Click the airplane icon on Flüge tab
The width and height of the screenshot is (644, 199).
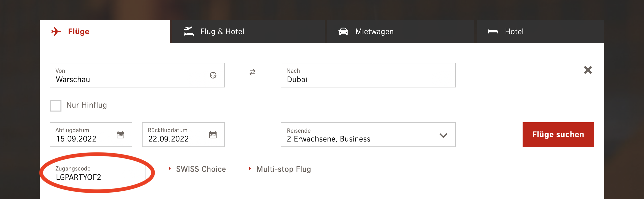56,31
